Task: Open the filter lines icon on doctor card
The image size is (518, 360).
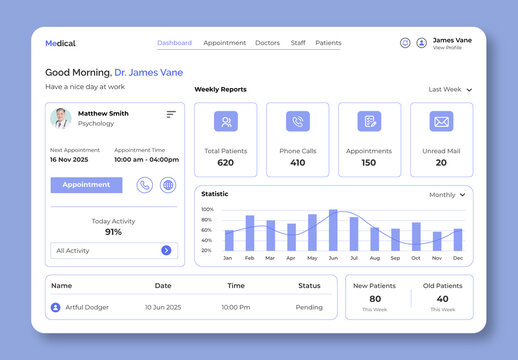Action: pos(171,114)
